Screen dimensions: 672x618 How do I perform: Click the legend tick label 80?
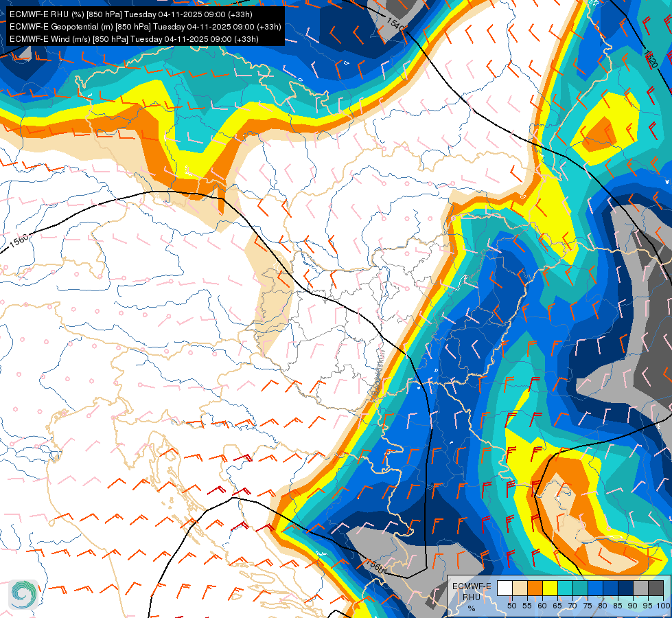tap(603, 606)
